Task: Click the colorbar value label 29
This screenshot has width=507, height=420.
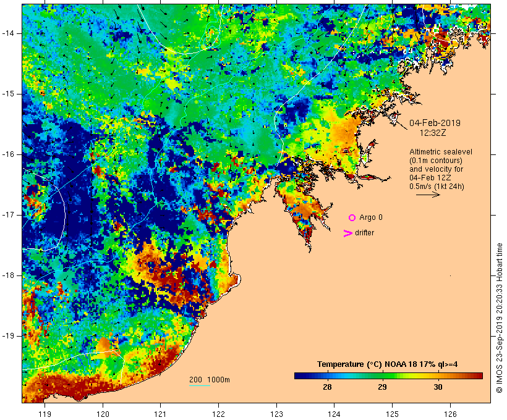Action: click(383, 387)
